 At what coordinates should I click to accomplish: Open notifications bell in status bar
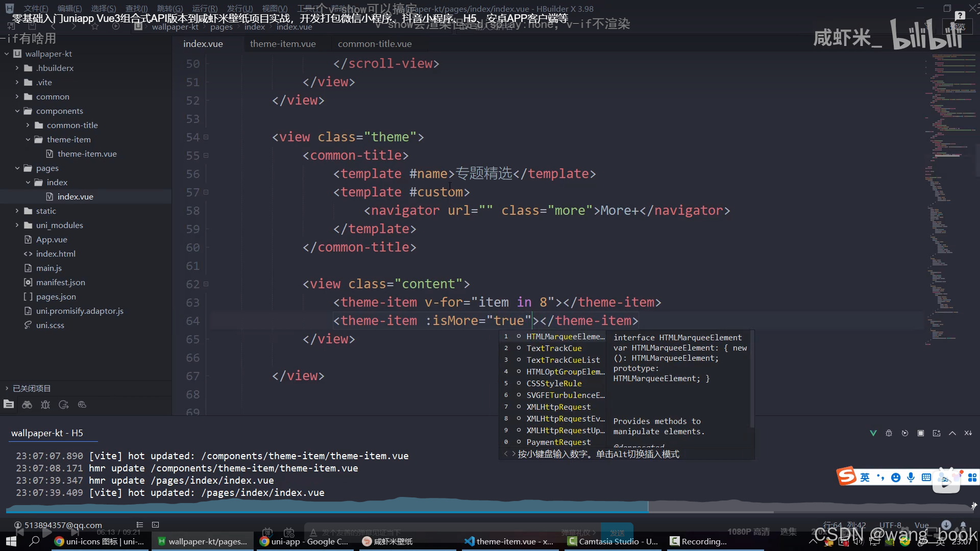click(963, 524)
